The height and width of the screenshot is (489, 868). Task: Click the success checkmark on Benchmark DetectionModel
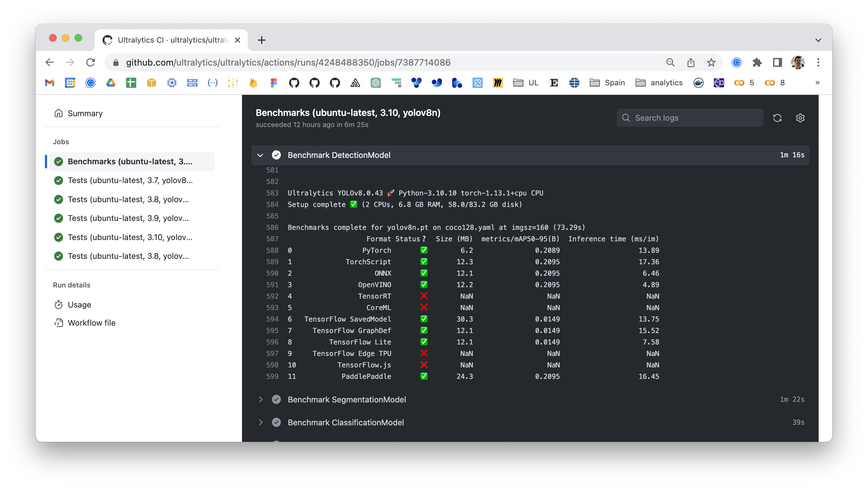pos(276,155)
